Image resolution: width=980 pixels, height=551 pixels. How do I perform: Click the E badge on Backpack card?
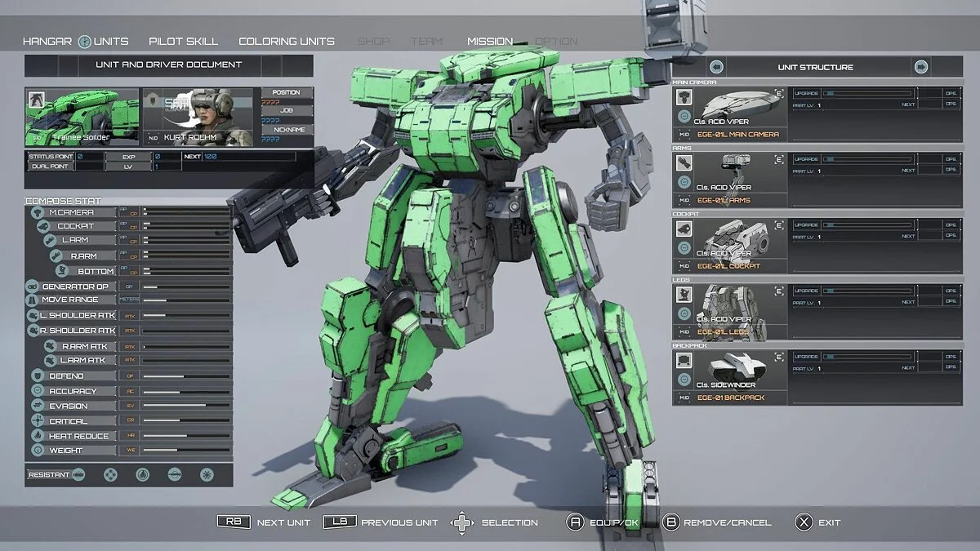click(779, 358)
